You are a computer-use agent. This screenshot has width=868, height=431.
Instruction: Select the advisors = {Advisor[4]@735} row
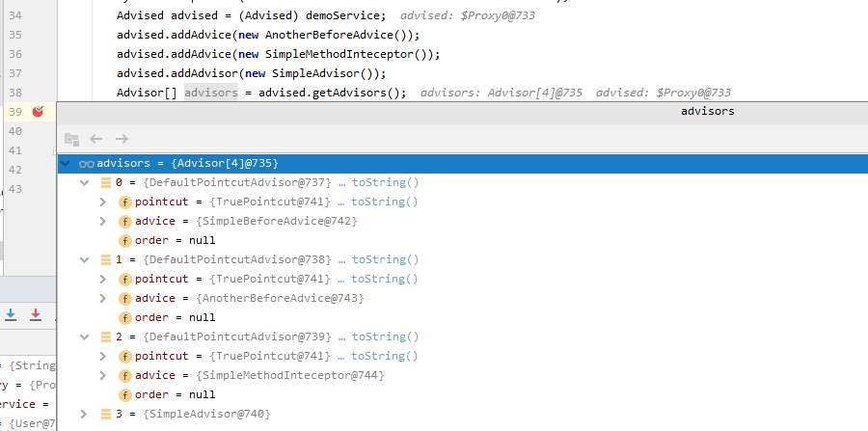pos(463,164)
